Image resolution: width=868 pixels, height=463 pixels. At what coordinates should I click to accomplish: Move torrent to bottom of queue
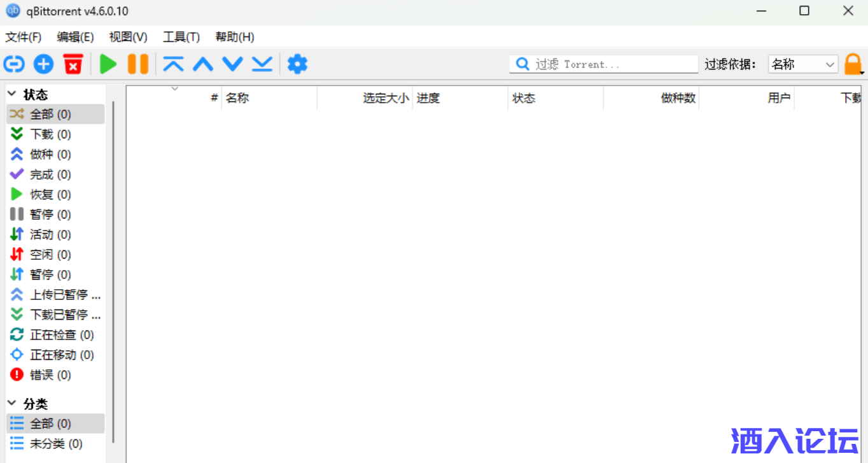(x=262, y=64)
